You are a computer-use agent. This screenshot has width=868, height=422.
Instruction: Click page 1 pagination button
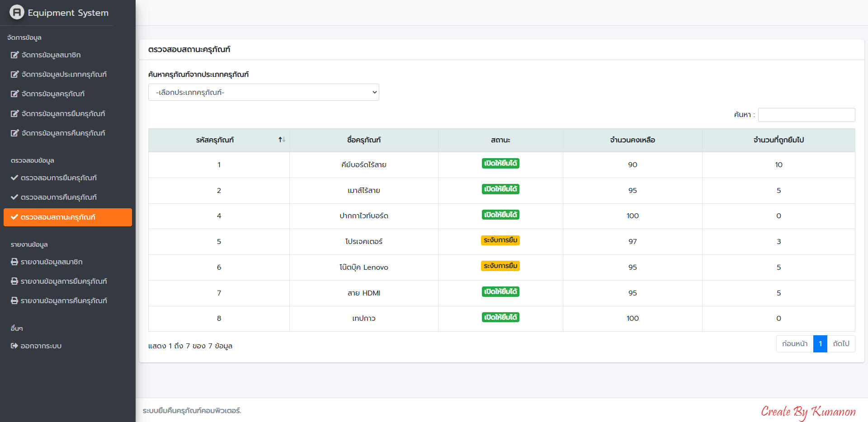[x=820, y=344]
